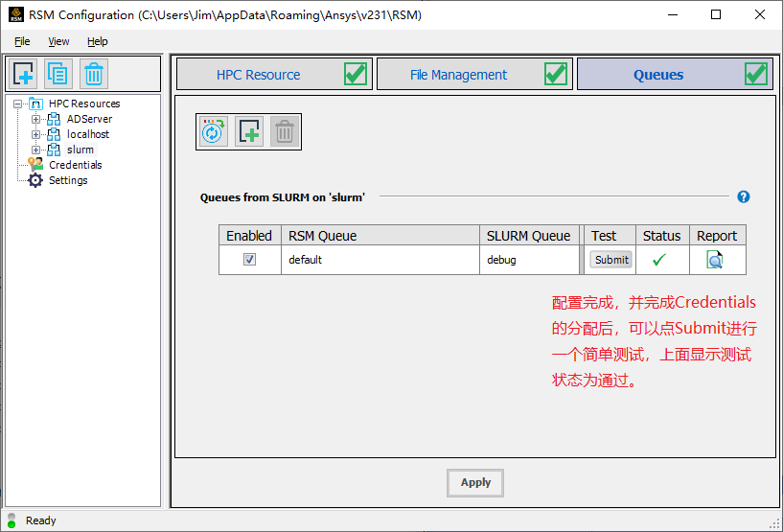Click the localhost cluster icon

coord(54,135)
